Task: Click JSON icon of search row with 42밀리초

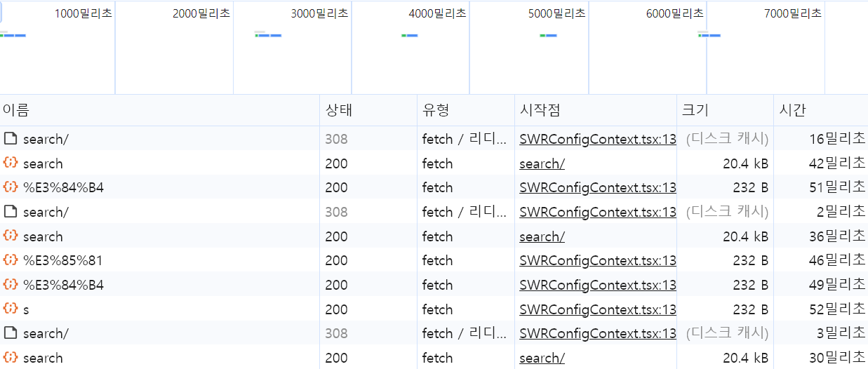Action: tap(11, 163)
